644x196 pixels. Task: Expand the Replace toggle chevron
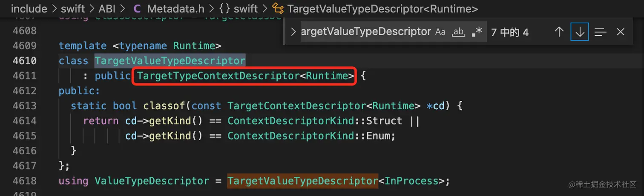[293, 32]
